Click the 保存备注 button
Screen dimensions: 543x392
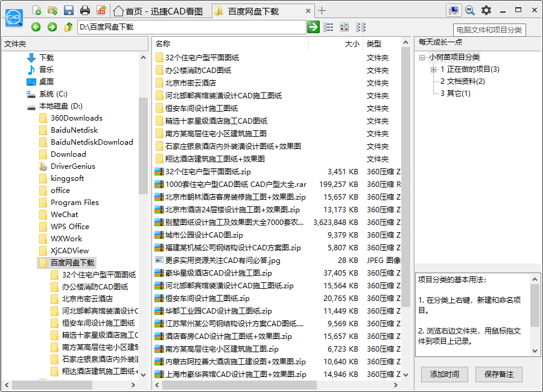tap(499, 375)
